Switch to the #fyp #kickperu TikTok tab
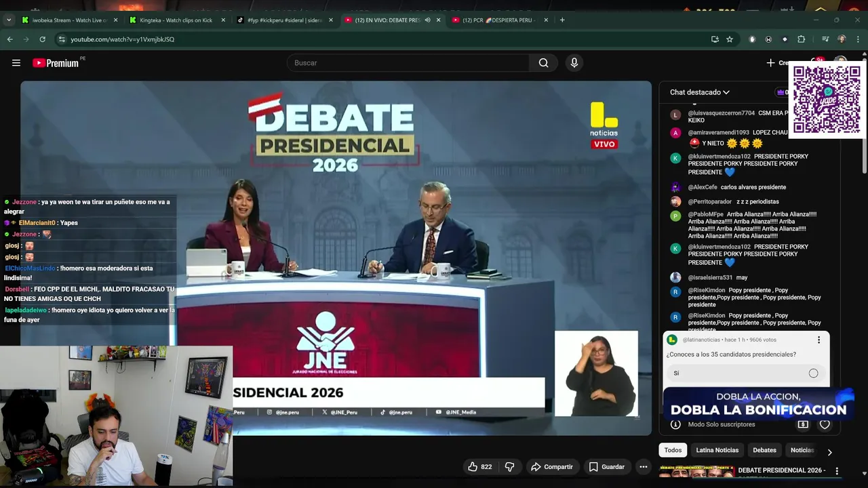The height and width of the screenshot is (488, 868). point(283,20)
